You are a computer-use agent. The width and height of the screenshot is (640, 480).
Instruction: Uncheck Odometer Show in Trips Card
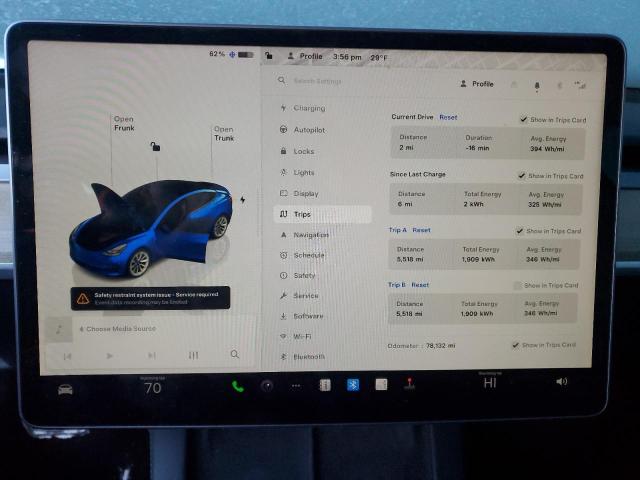pos(516,345)
